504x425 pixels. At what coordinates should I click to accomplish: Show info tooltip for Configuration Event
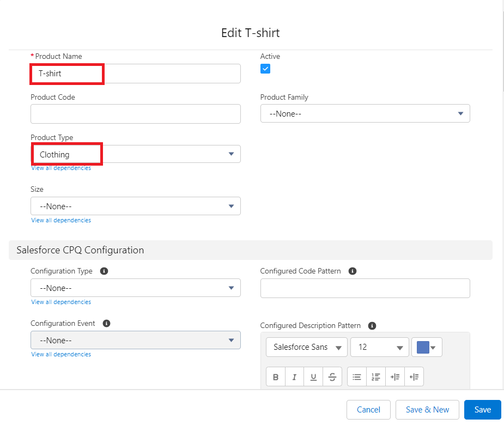click(x=106, y=324)
